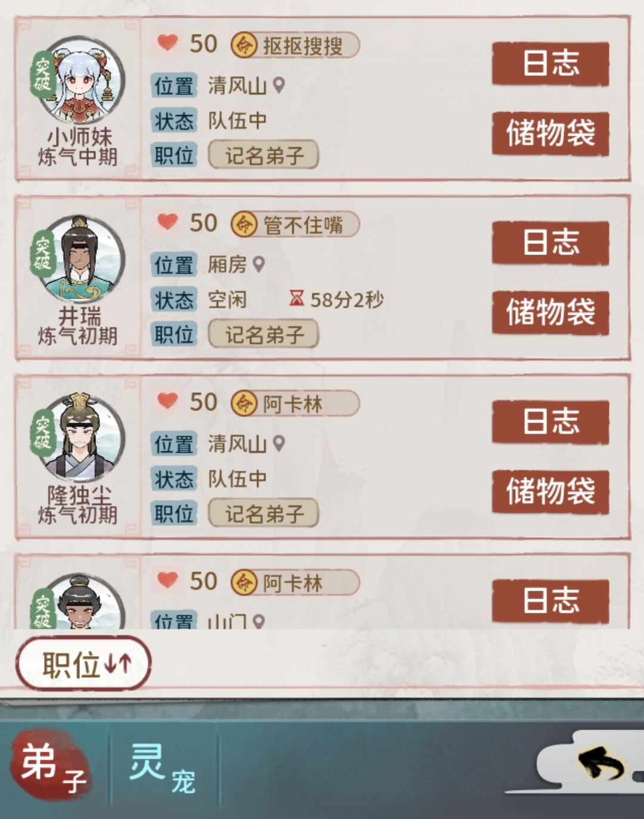Tap the 管不住嘴 trait tag
The width and height of the screenshot is (644, 819).
coord(295,225)
